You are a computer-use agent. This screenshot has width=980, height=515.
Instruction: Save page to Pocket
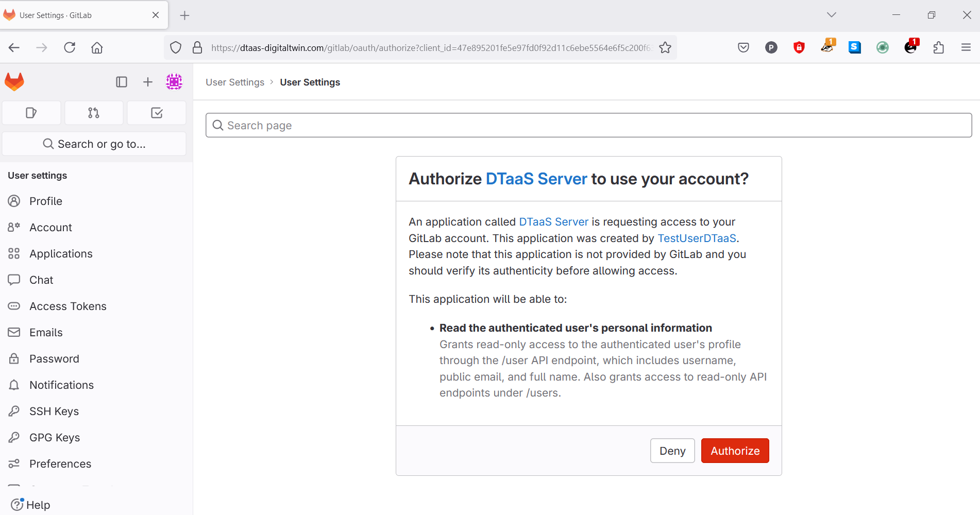pos(744,48)
